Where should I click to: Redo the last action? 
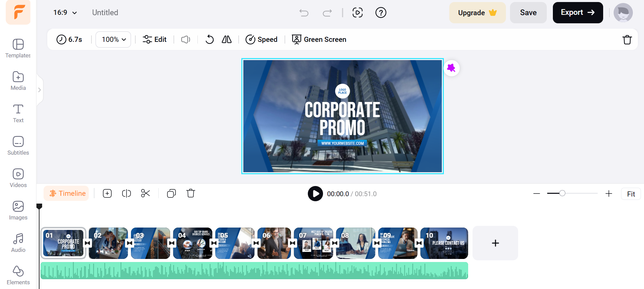point(327,13)
